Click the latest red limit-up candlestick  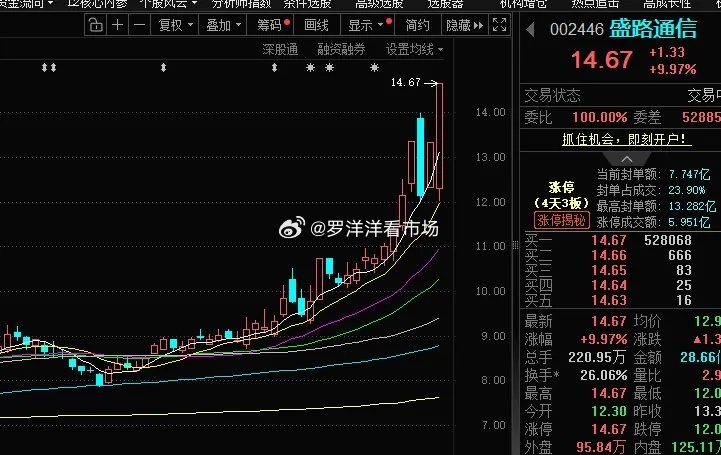tap(440, 136)
